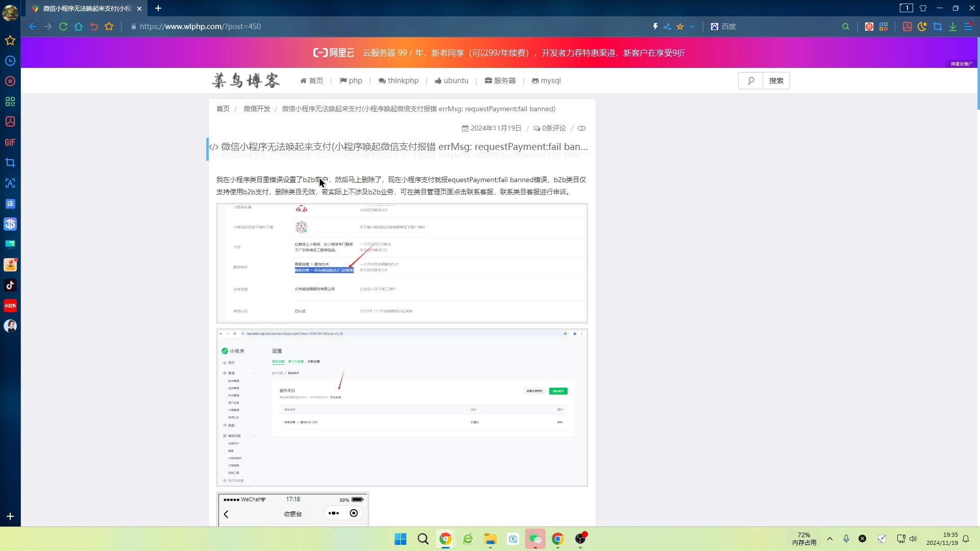This screenshot has height=551, width=980.
Task: Open the taskbar search magnifier
Action: 423,539
